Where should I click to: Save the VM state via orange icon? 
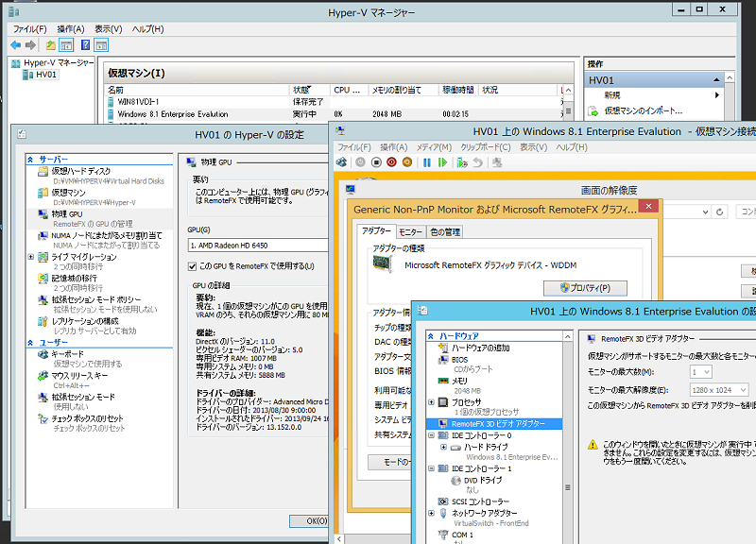pyautogui.click(x=407, y=162)
